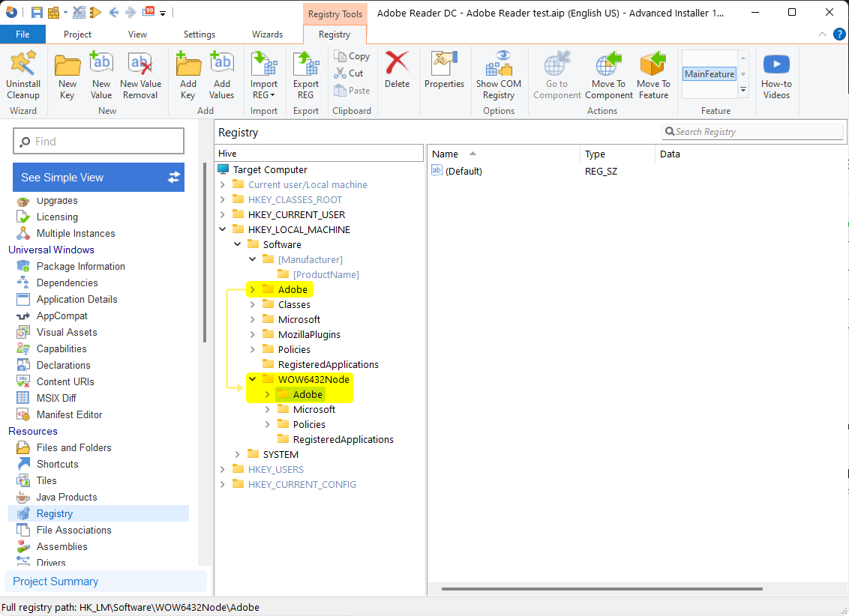Delete the selected registry key
849x616 pixels.
point(397,69)
